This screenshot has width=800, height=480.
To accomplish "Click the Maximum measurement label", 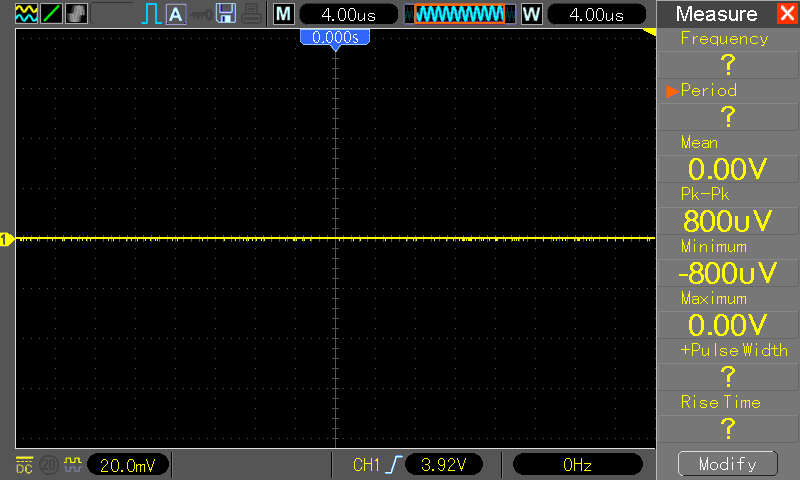I will [714, 298].
